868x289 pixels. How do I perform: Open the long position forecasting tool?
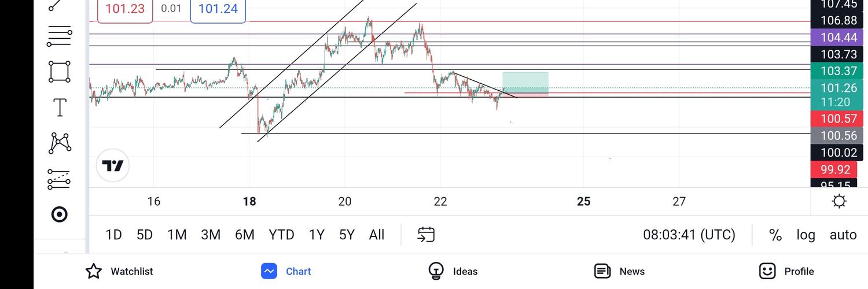pyautogui.click(x=60, y=179)
